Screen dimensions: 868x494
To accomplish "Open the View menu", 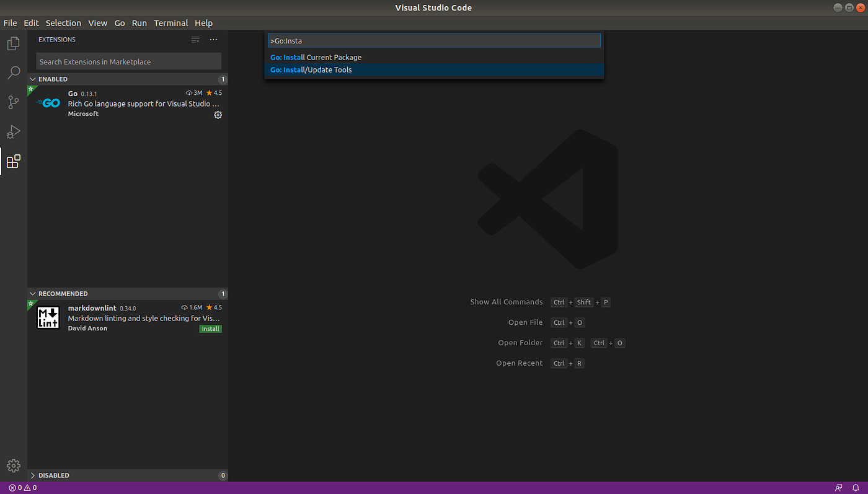I will [97, 23].
